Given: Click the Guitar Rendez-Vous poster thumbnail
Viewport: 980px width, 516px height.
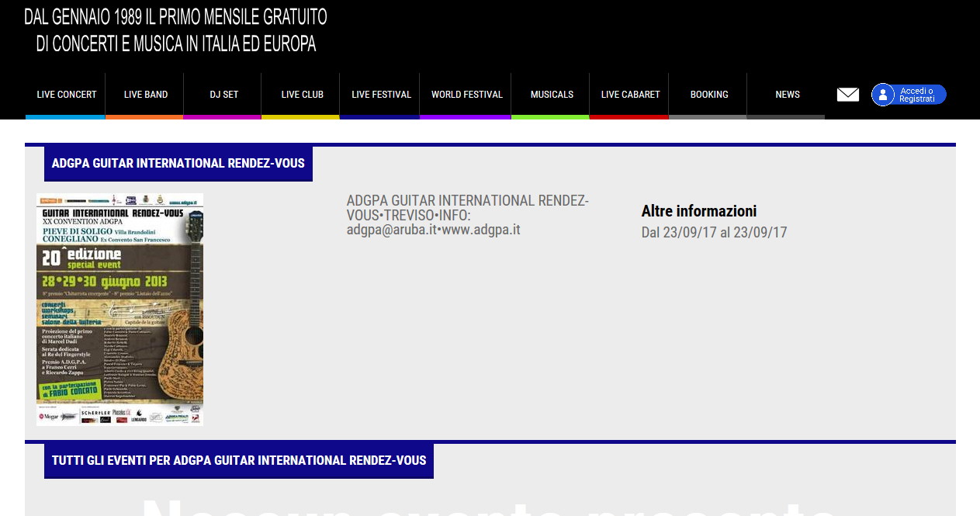Looking at the screenshot, I should [x=119, y=310].
